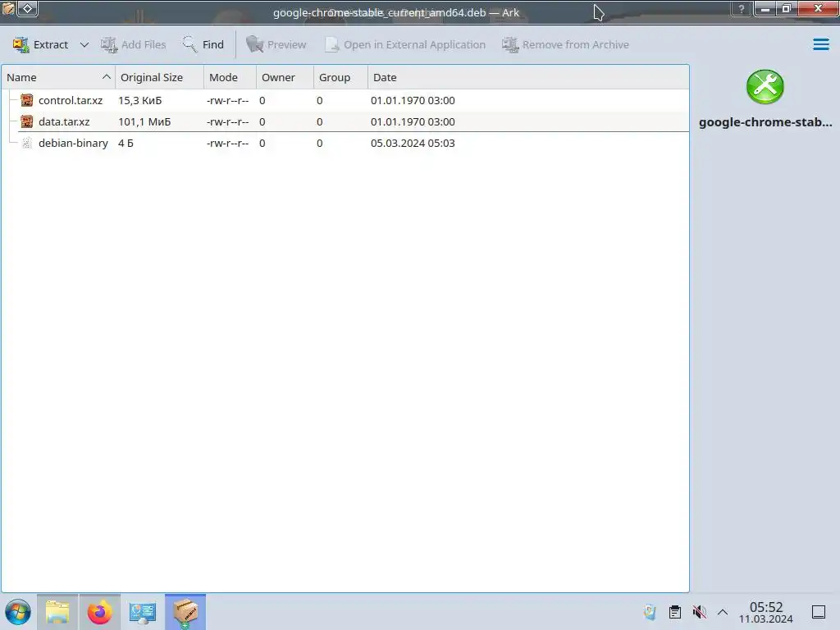Click the Preview toolbar button
The image size is (840, 630).
(x=276, y=44)
